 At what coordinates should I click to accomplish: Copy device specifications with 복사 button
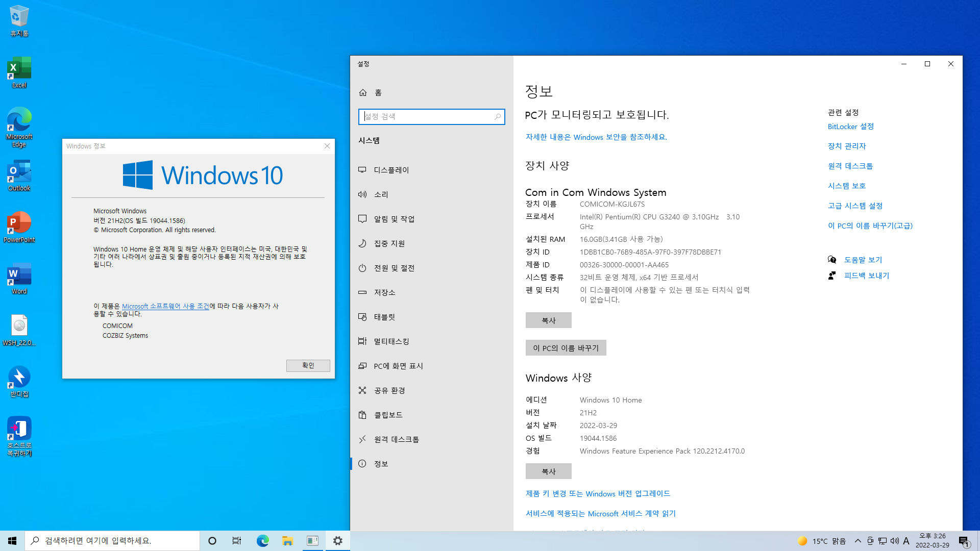(x=548, y=320)
